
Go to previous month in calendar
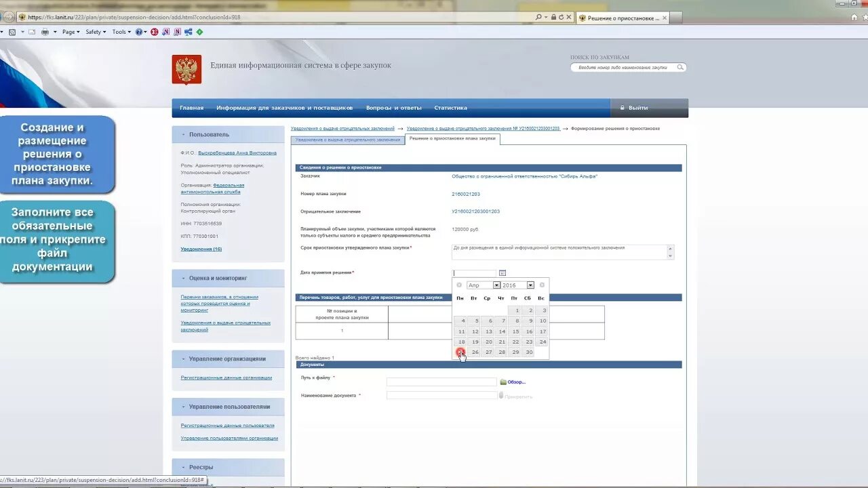coord(459,285)
